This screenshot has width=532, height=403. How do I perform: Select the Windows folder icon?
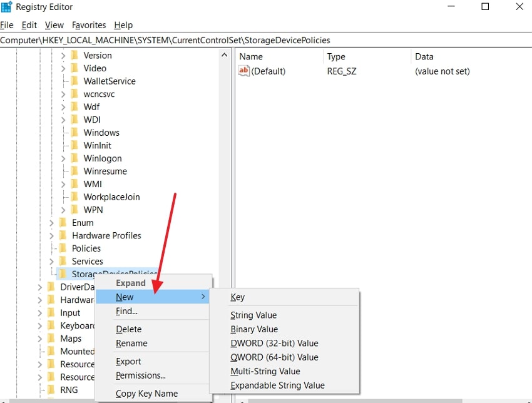pyautogui.click(x=74, y=132)
